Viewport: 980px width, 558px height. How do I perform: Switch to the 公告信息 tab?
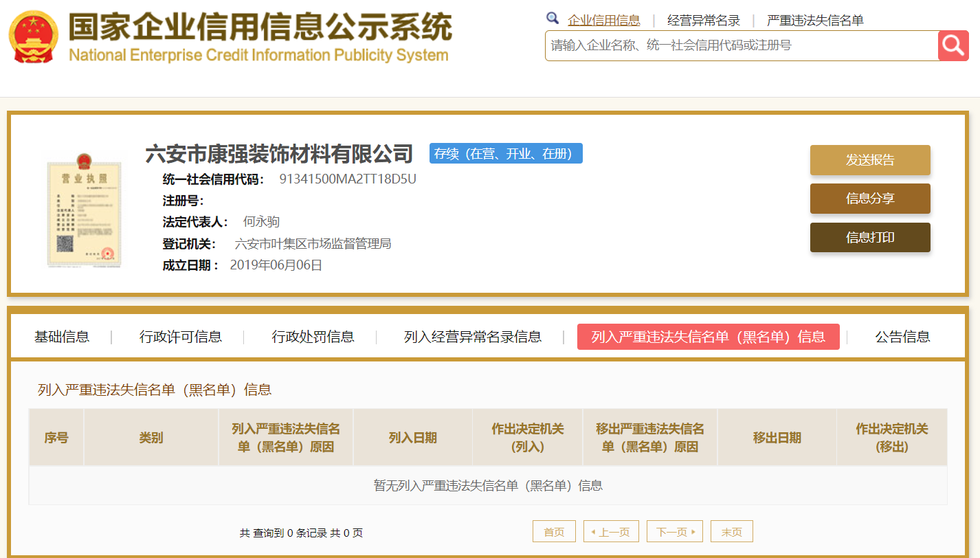pyautogui.click(x=902, y=337)
